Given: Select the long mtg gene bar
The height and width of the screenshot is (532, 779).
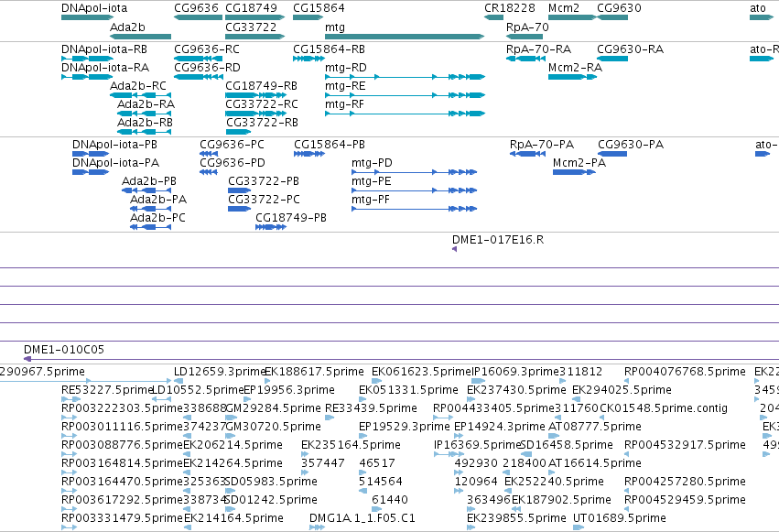Looking at the screenshot, I should 405,37.
